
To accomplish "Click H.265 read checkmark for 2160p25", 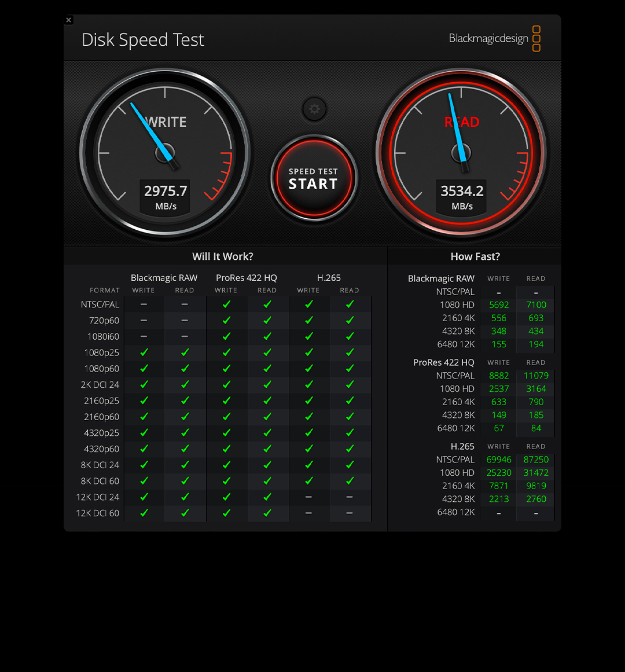I will click(350, 401).
